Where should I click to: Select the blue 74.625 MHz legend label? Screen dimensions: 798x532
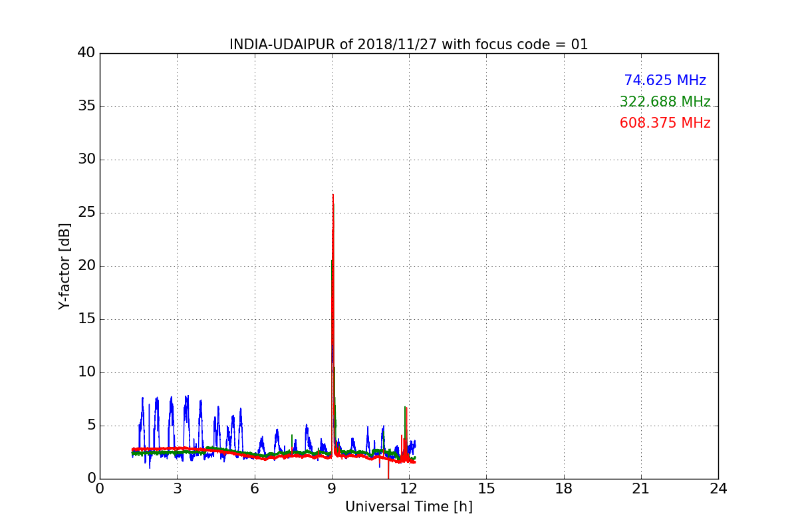664,80
